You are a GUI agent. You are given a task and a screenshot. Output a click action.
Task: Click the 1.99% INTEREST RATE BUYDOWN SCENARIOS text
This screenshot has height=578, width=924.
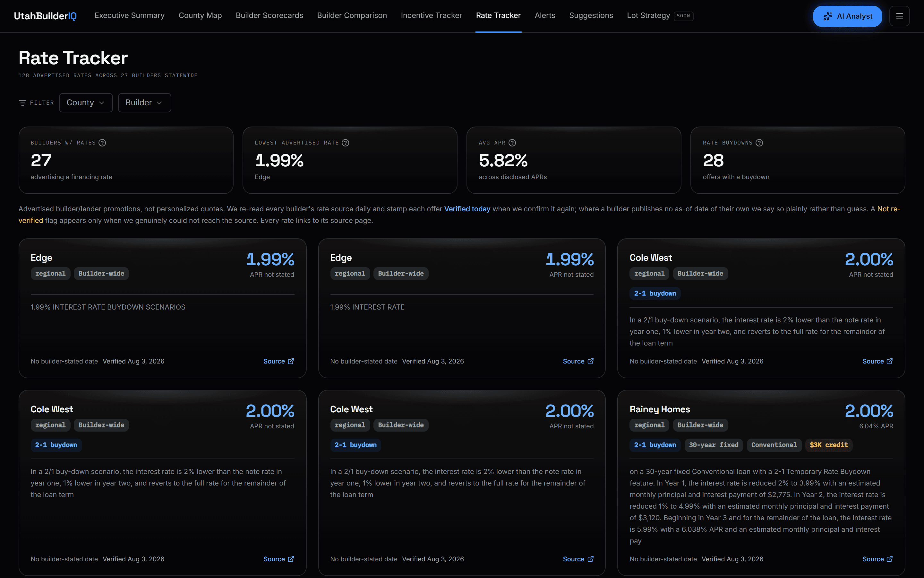tap(108, 307)
